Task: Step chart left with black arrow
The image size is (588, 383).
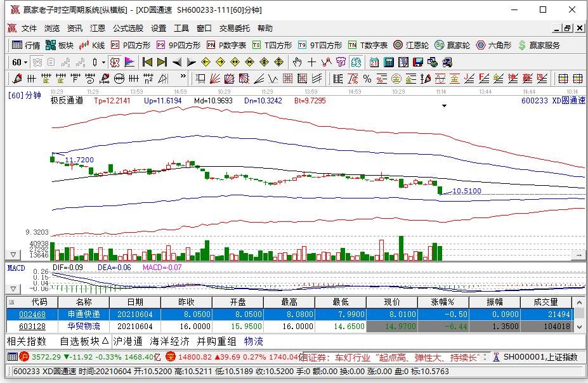Action: coord(176,62)
